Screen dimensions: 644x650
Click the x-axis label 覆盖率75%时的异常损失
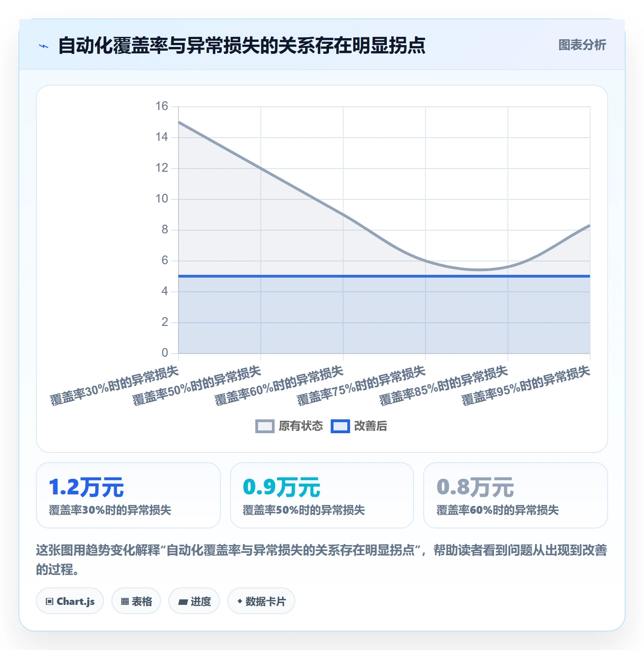[x=361, y=386]
